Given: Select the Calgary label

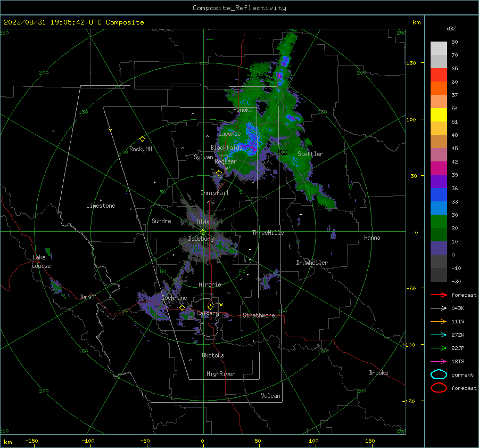Looking at the screenshot, I should [208, 313].
